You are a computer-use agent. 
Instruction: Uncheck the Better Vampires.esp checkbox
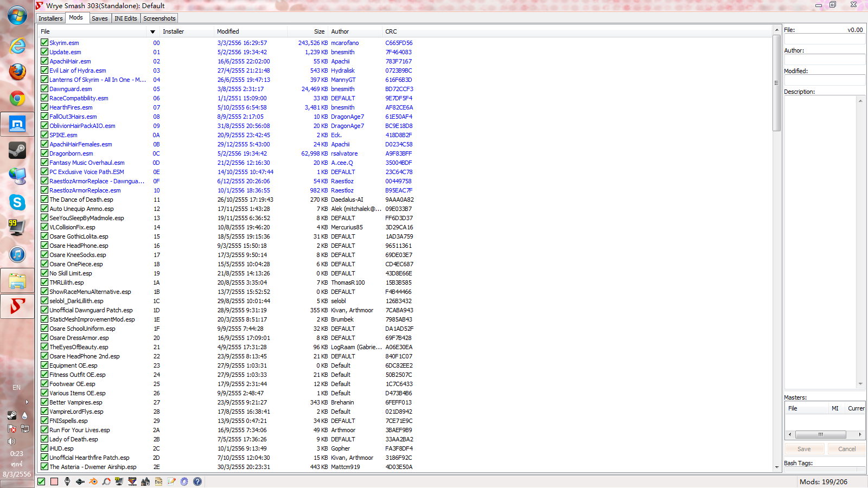44,402
